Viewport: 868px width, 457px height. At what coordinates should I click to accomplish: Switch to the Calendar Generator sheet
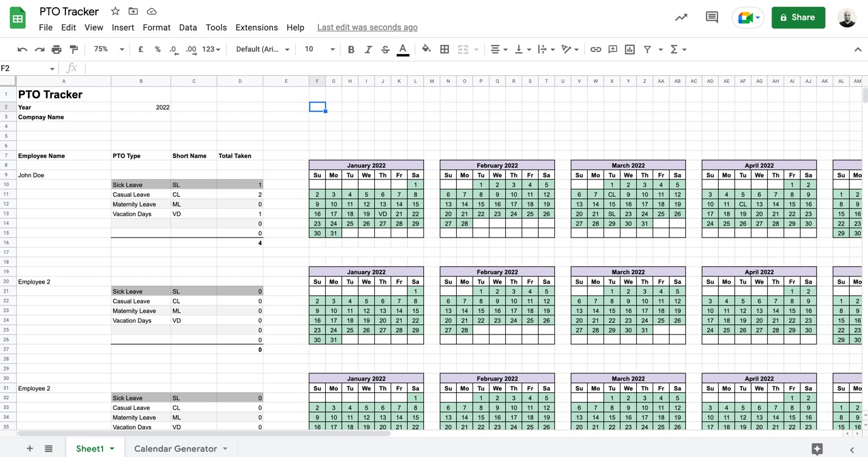[176, 449]
